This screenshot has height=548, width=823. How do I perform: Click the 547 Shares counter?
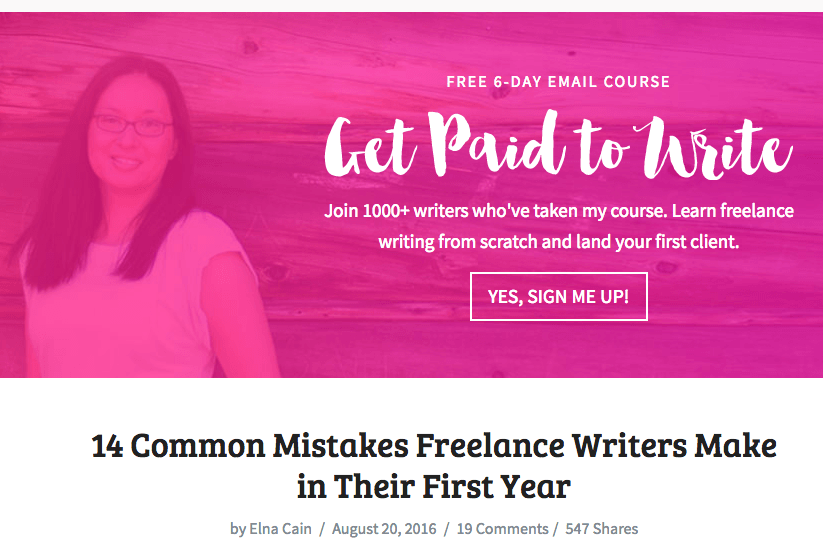click(x=602, y=529)
